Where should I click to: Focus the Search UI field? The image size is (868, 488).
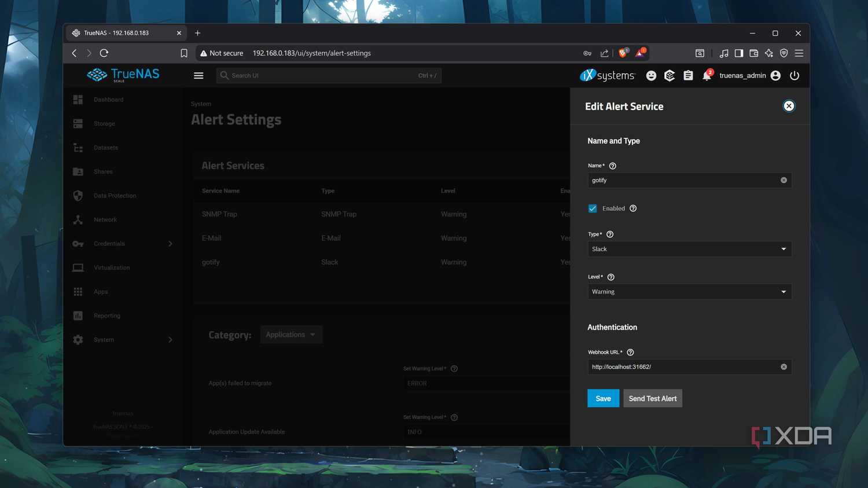[329, 76]
